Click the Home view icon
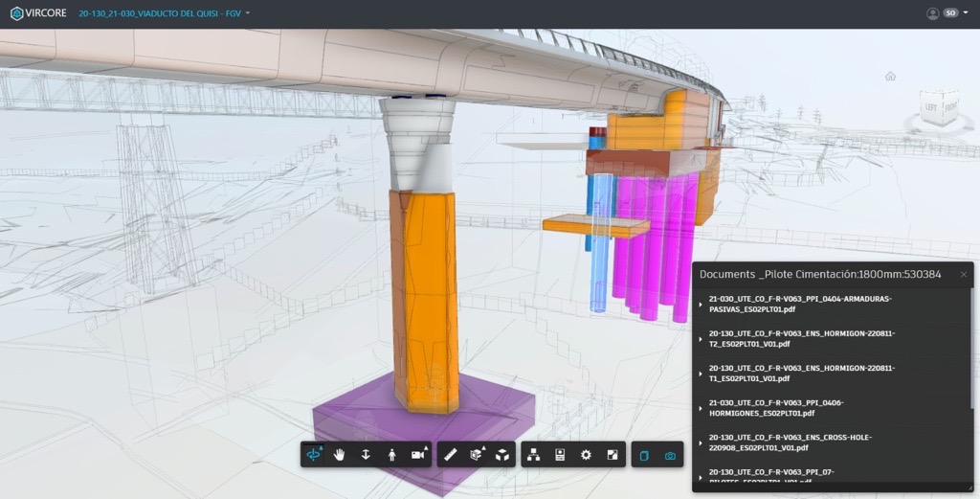 (890, 77)
